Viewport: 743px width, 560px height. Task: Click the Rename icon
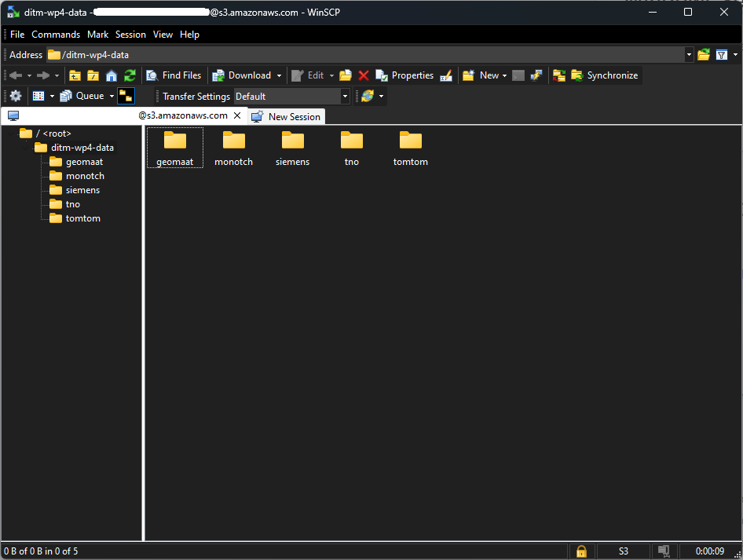tap(446, 75)
